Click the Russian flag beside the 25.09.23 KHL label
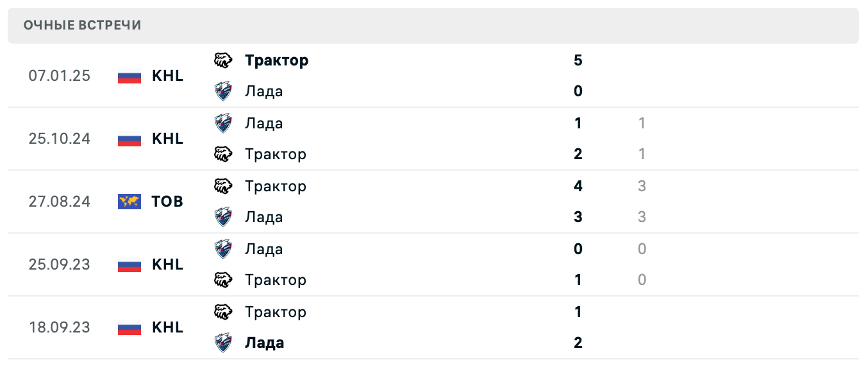Viewport: 868px width, 371px height. (129, 264)
